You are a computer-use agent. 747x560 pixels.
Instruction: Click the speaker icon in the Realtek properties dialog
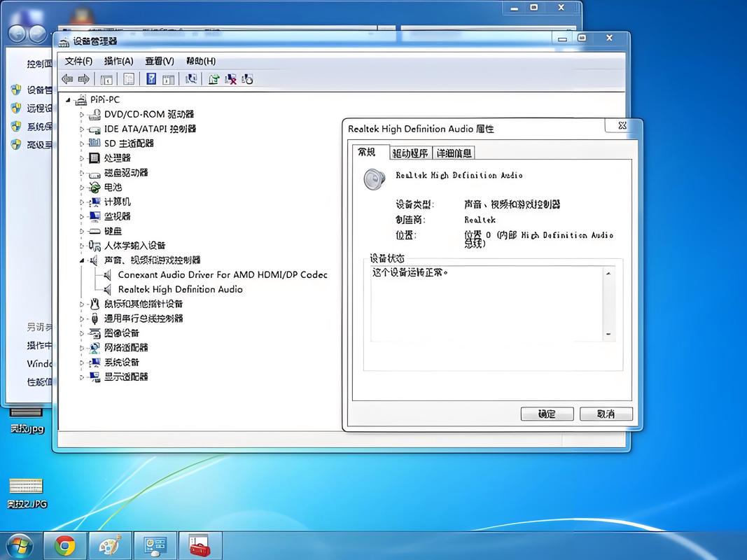(374, 179)
